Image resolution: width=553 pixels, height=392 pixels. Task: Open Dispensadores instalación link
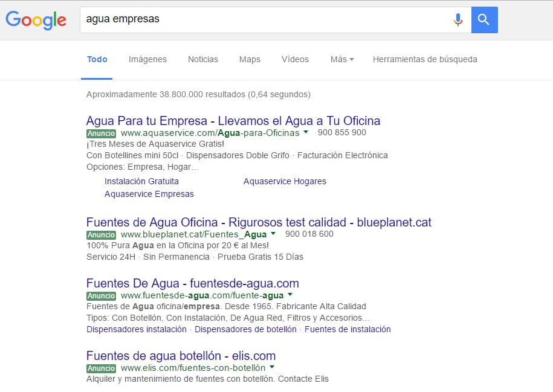tap(137, 329)
